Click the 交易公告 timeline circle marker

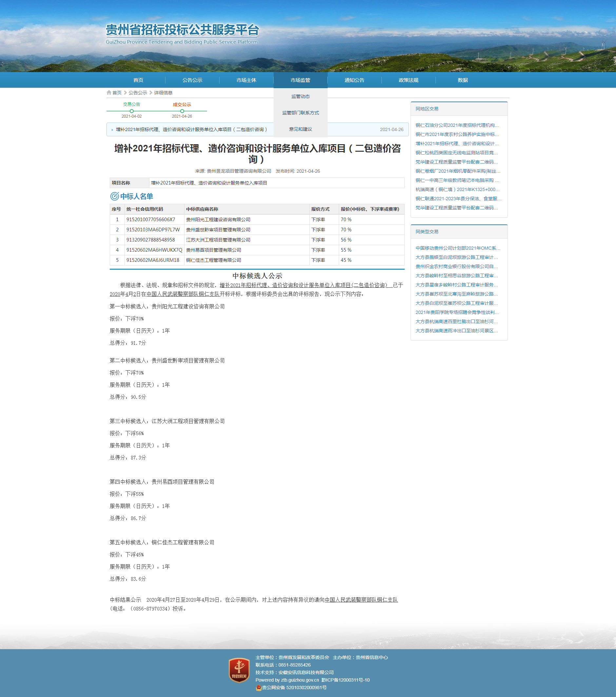132,111
